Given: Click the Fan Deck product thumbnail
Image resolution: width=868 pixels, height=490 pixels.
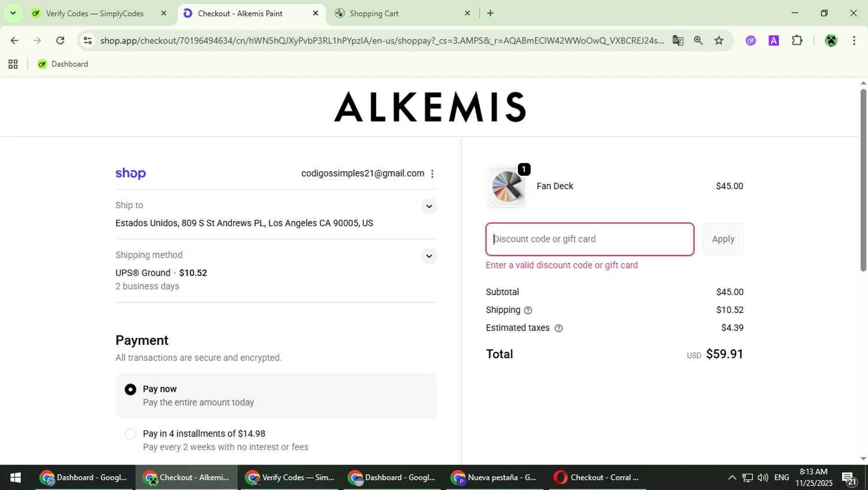Looking at the screenshot, I should 507,187.
